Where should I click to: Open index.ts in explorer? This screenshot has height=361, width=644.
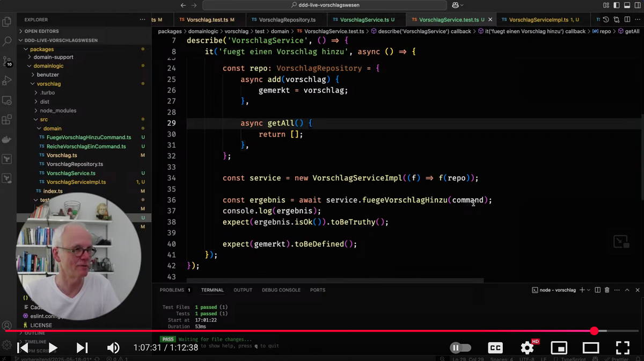point(53,191)
